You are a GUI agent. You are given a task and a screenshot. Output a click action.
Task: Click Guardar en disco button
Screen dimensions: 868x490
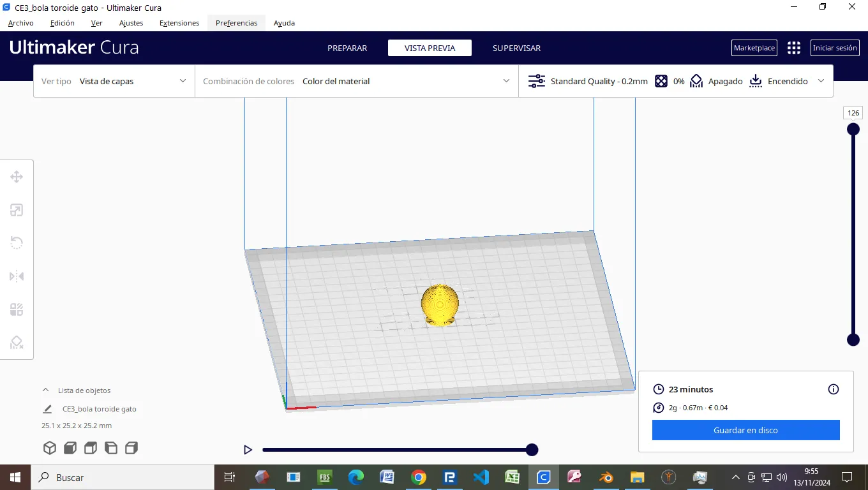[x=745, y=430]
